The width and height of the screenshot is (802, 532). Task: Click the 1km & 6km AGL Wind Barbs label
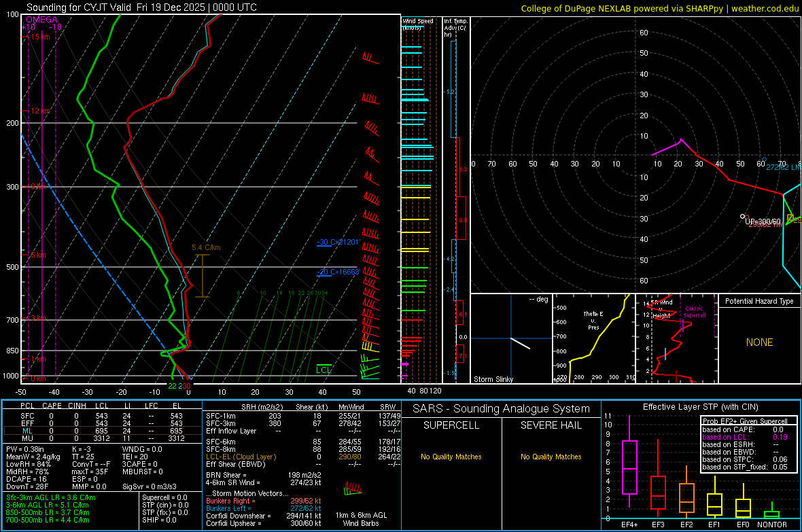pyautogui.click(x=361, y=519)
